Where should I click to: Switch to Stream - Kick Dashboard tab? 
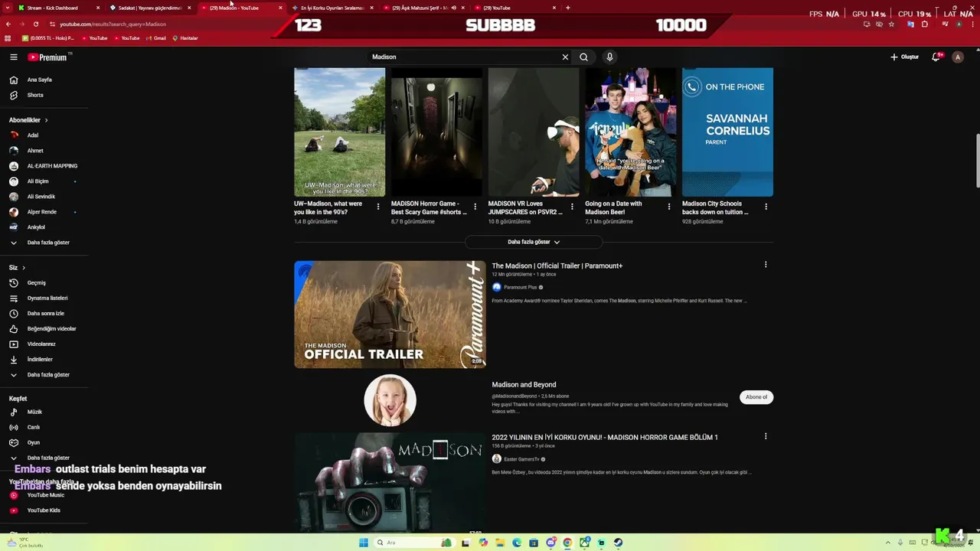[x=59, y=8]
